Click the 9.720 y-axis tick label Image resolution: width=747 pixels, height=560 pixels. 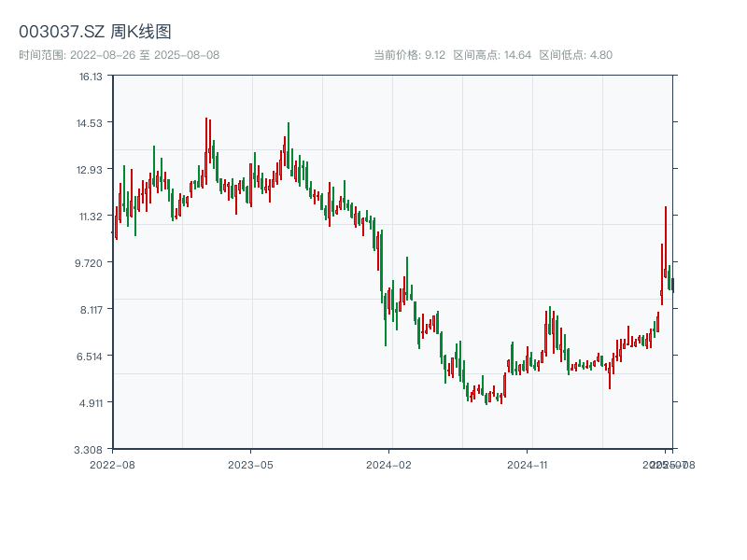point(91,263)
